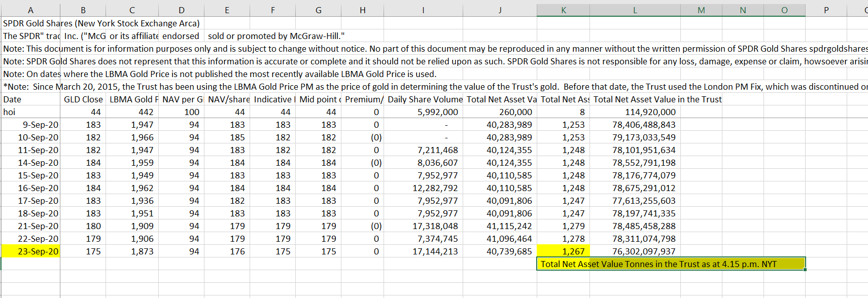Select column B header
The height and width of the screenshot is (298, 868).
(83, 10)
